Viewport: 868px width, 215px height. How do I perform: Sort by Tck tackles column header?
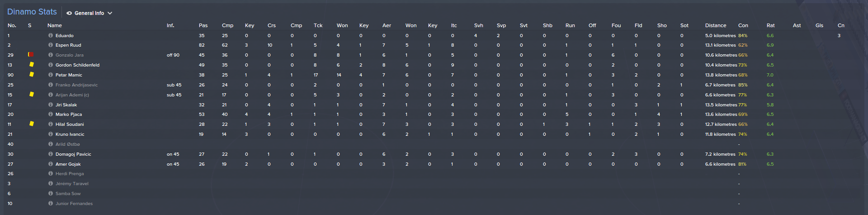[x=318, y=25]
